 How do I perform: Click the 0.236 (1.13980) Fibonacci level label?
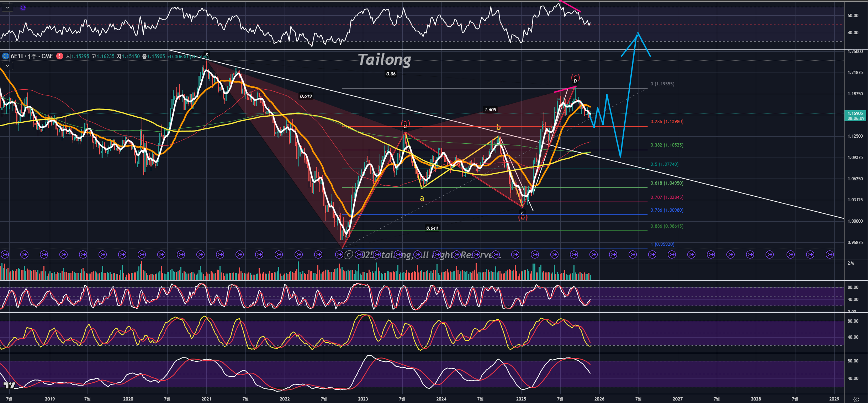(667, 122)
